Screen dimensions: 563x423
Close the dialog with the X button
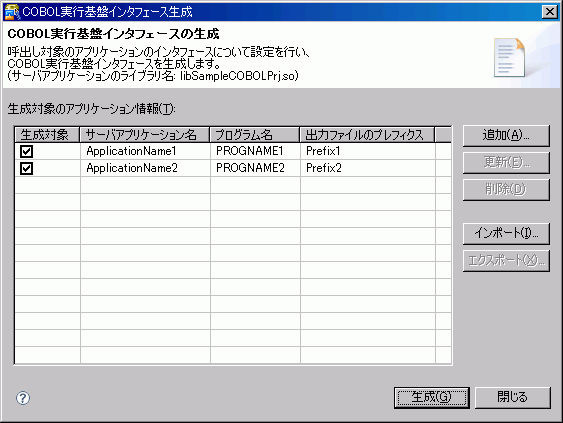[x=550, y=12]
